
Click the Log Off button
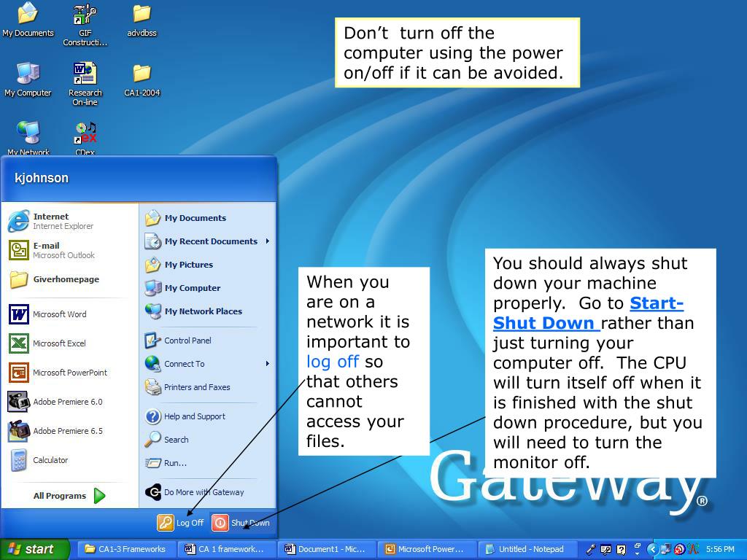point(181,522)
